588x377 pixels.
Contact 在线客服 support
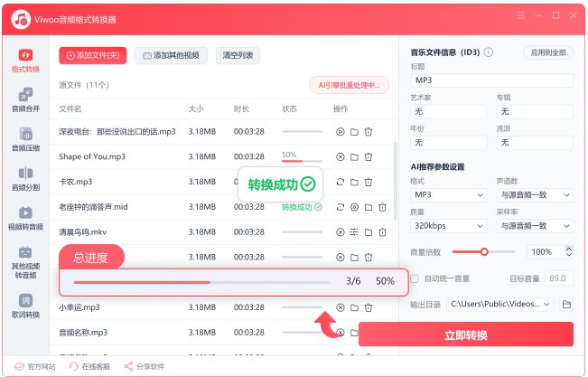point(89,366)
